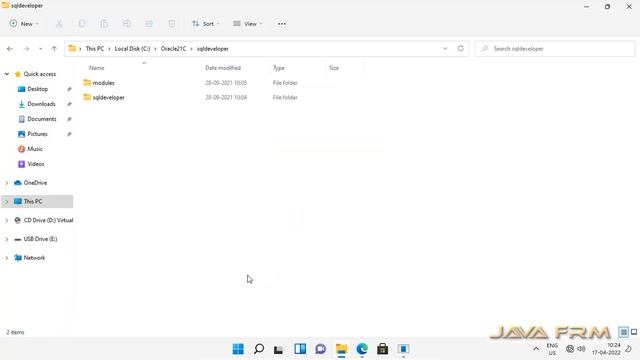Switch to large thumbnails view in status bar
The height and width of the screenshot is (360, 640).
point(634,332)
